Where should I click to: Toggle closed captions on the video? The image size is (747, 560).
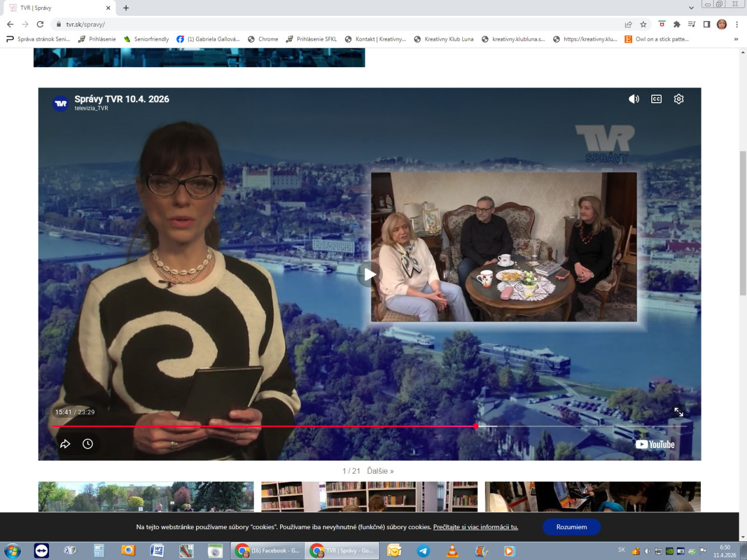tap(656, 99)
